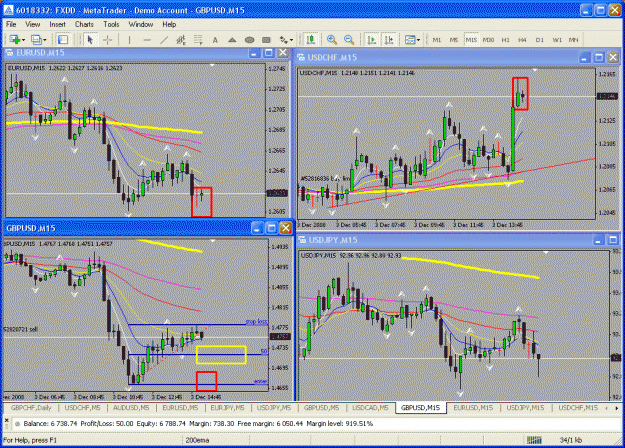
Task: Select the cursor arrow tool
Action: (x=90, y=39)
